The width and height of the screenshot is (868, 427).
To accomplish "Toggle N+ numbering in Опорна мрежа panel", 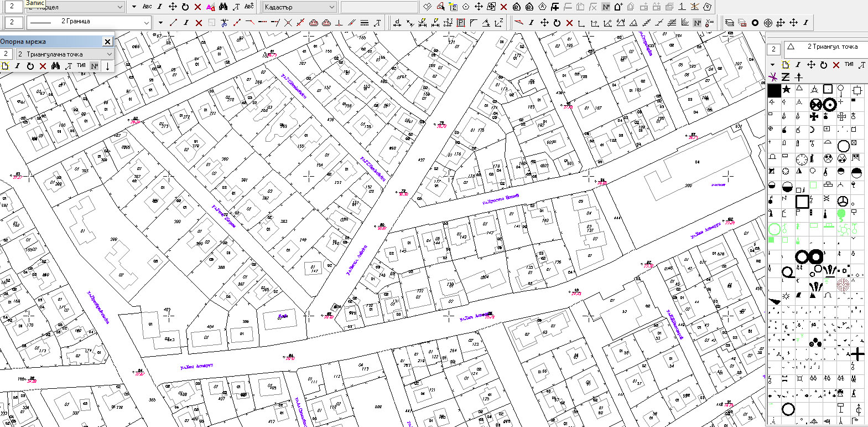I will click(x=95, y=66).
